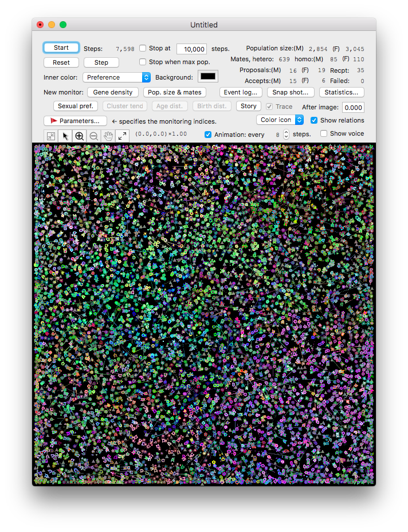The width and height of the screenshot is (408, 532).
Task: Click the animation steps stepper arrows
Action: click(286, 135)
